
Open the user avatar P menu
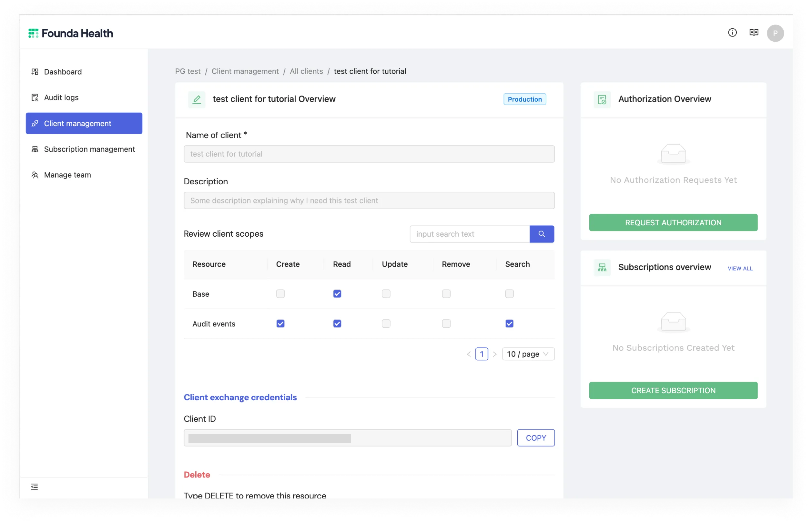click(x=775, y=33)
